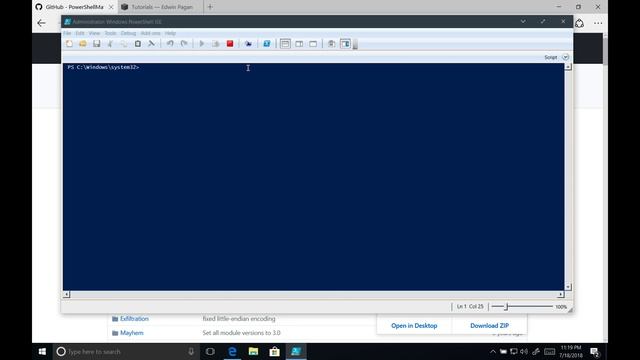Click commit message fixed little-endian encoding

(239, 318)
